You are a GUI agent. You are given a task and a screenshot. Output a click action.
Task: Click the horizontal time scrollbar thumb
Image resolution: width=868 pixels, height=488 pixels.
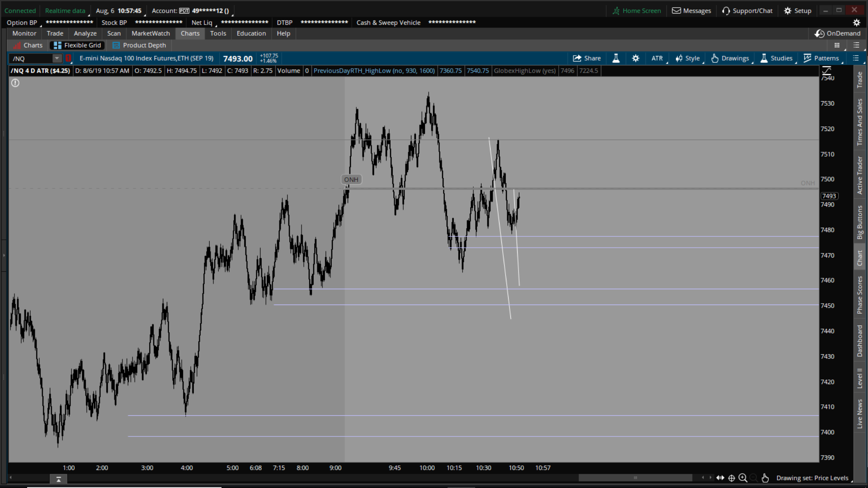(635, 478)
